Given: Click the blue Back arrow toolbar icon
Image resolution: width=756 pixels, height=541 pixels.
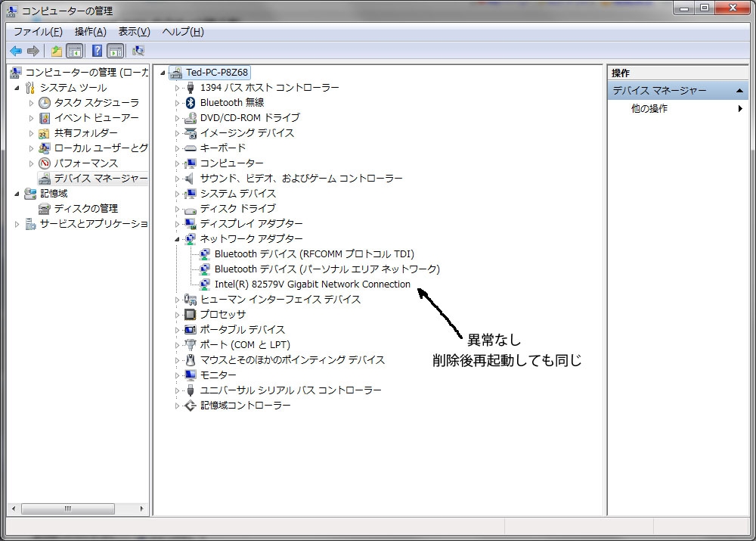Looking at the screenshot, I should [x=16, y=51].
